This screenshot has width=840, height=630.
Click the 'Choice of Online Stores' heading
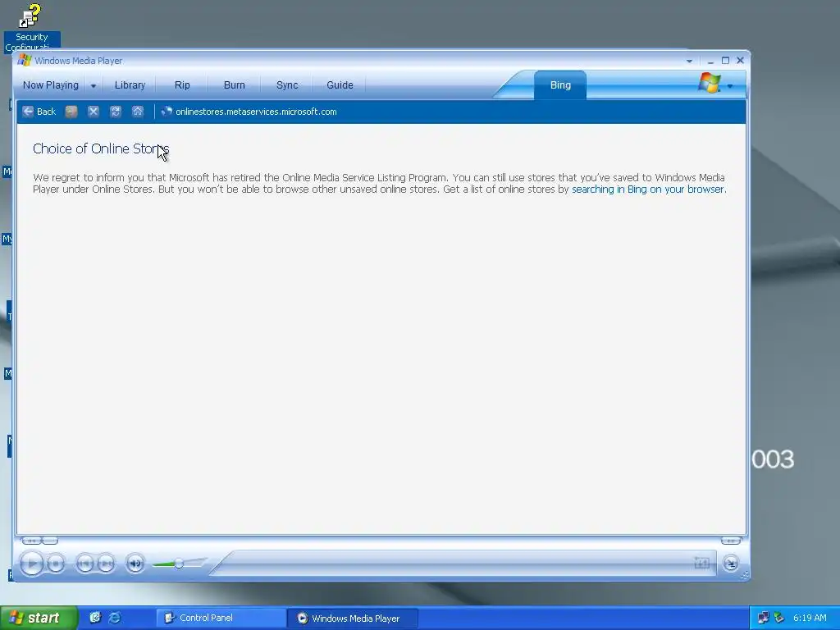[101, 149]
